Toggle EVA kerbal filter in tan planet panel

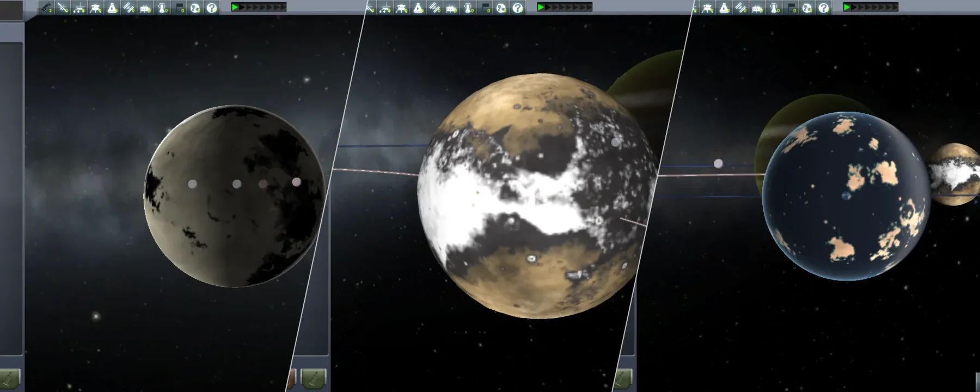tap(468, 8)
